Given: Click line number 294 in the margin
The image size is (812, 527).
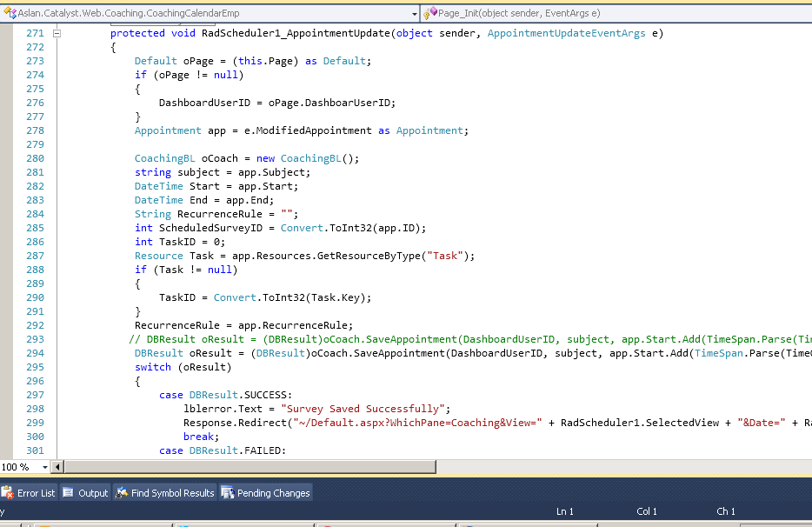Looking at the screenshot, I should (36, 353).
